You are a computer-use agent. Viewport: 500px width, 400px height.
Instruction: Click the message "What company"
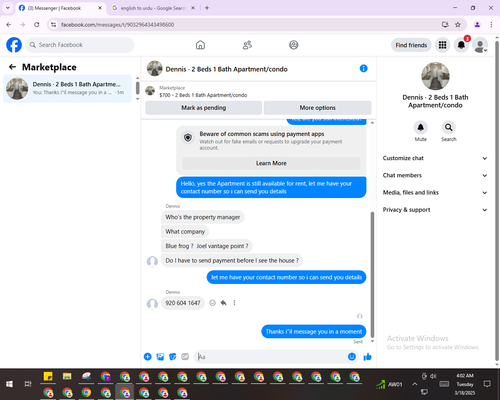pyautogui.click(x=185, y=231)
